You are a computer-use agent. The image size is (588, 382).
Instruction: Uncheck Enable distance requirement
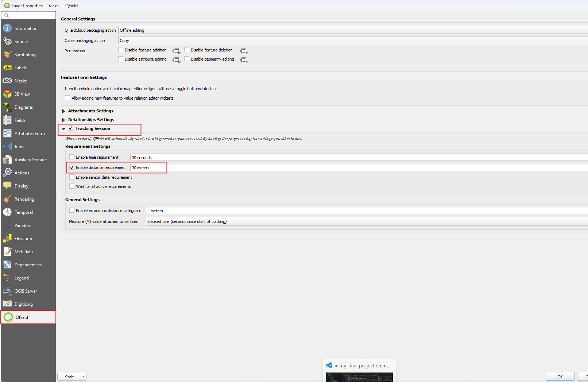click(72, 167)
